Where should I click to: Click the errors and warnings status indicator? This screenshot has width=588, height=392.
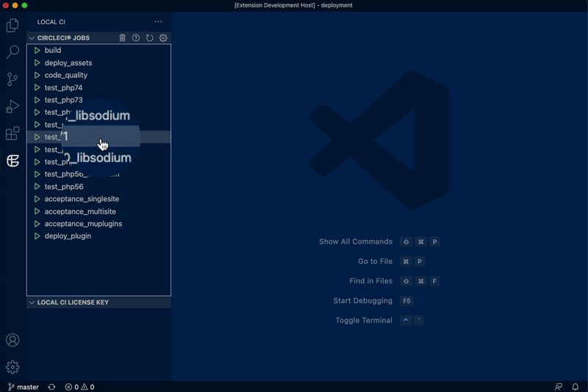click(79, 387)
